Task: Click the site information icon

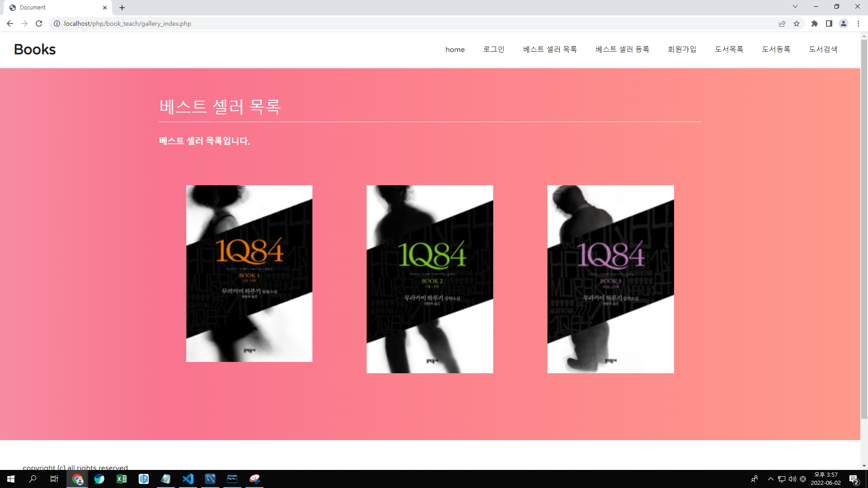Action: (x=57, y=23)
